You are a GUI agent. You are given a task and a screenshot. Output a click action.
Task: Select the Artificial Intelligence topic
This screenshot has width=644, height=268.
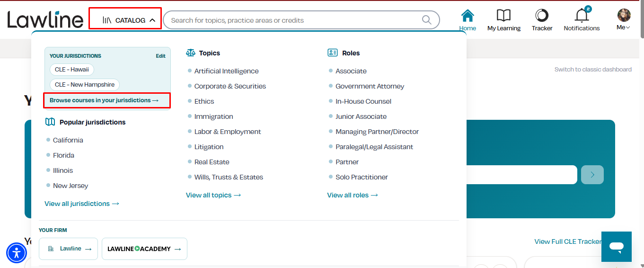point(226,71)
